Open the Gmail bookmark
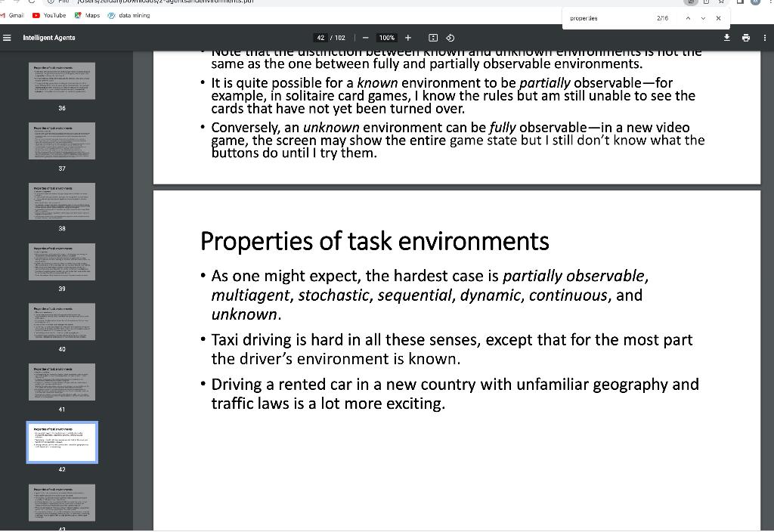774x532 pixels. click(x=12, y=15)
